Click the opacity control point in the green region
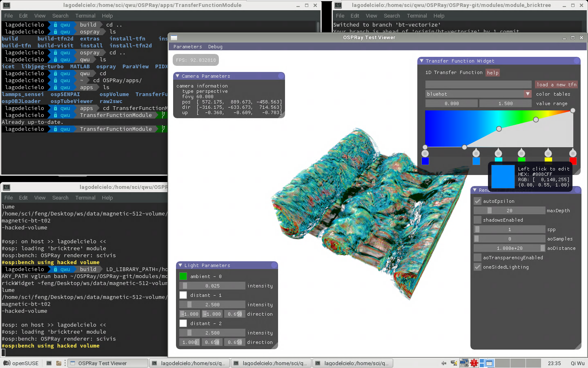 click(x=536, y=119)
